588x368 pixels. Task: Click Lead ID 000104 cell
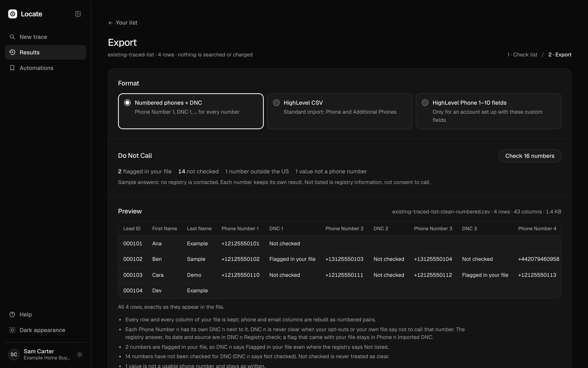coord(133,291)
